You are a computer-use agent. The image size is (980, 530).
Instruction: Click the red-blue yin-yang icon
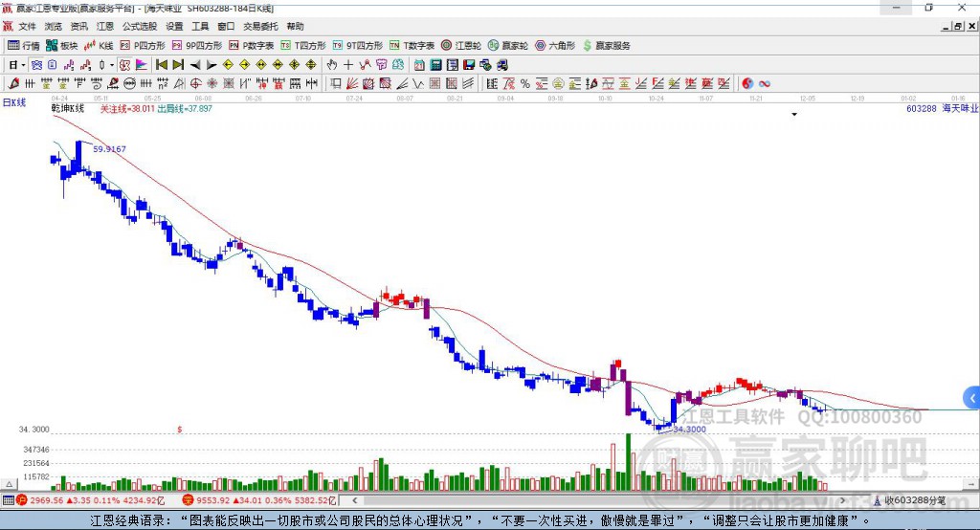tap(747, 84)
